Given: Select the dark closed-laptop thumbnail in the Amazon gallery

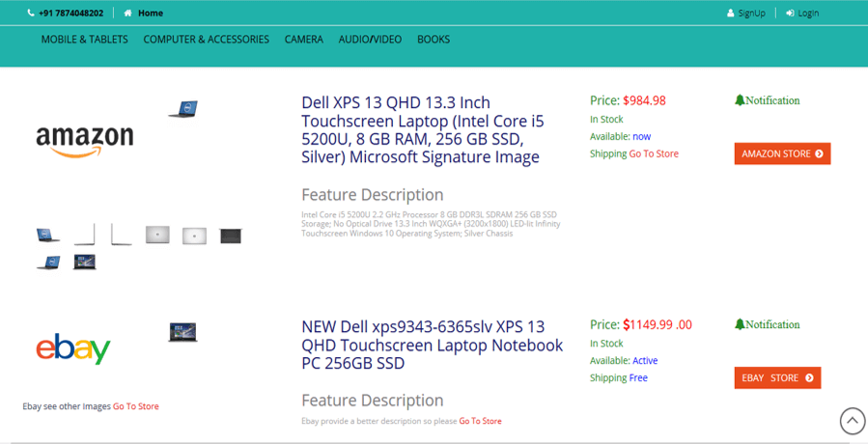Looking at the screenshot, I should [x=231, y=236].
